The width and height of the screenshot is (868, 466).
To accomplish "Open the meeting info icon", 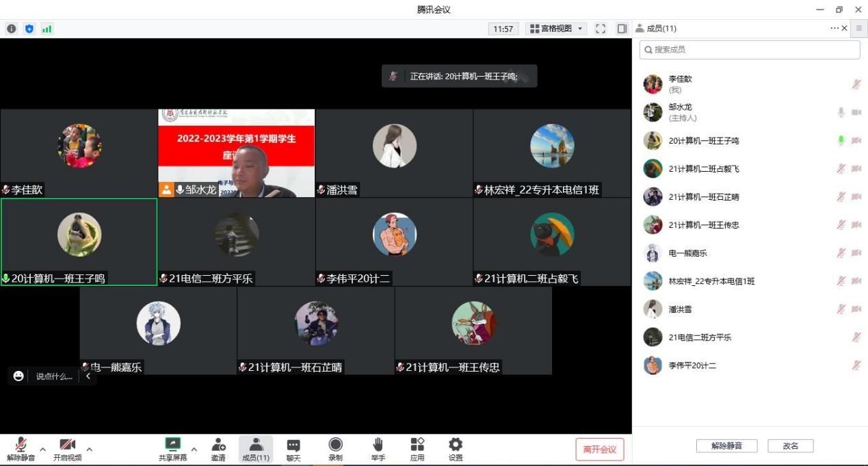I will pos(11,29).
